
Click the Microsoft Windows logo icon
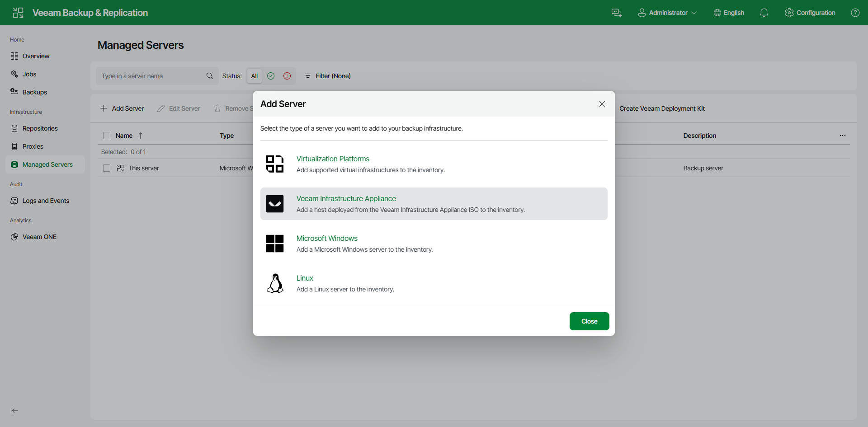275,244
